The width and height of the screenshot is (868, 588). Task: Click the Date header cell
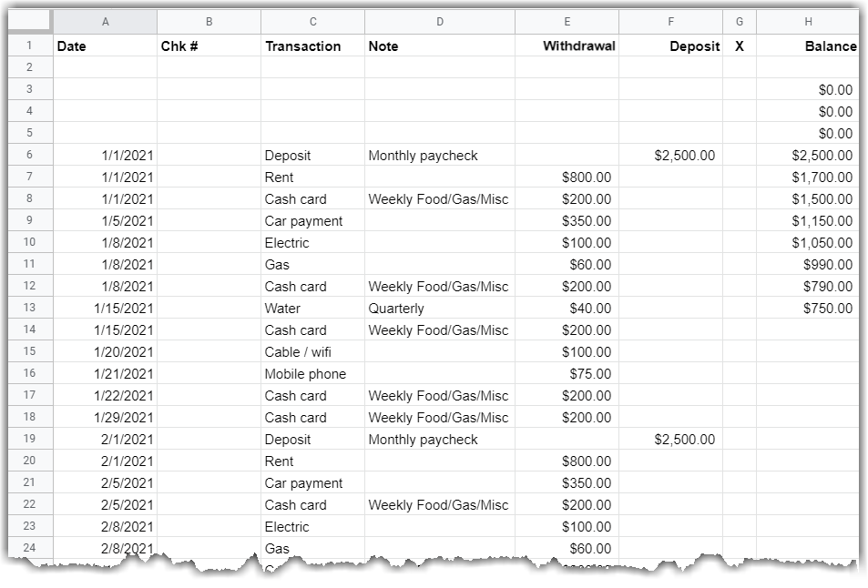pyautogui.click(x=107, y=46)
